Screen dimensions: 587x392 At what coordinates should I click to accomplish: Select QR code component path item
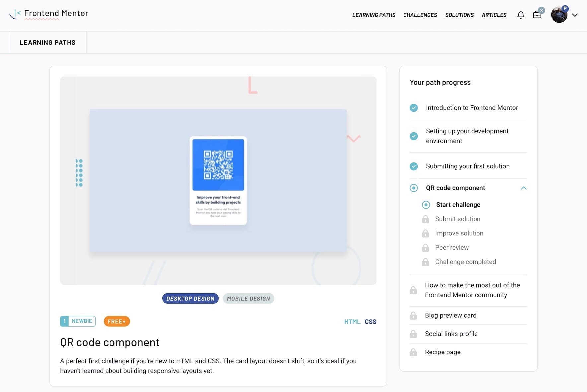click(x=456, y=188)
